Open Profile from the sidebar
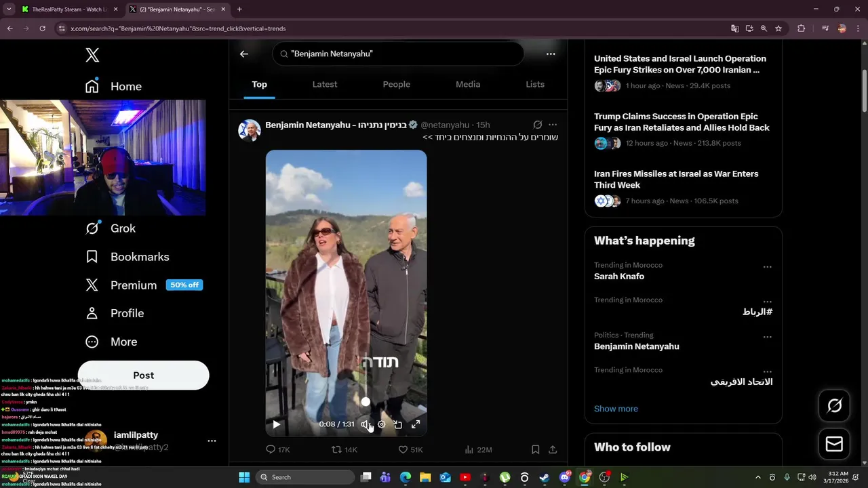This screenshot has width=868, height=488. (x=115, y=313)
